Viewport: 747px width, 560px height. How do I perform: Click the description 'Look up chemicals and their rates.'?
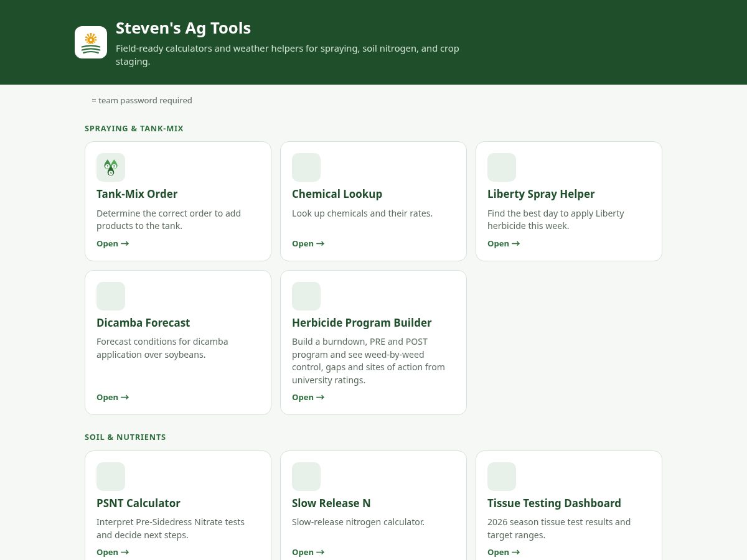pyautogui.click(x=362, y=213)
